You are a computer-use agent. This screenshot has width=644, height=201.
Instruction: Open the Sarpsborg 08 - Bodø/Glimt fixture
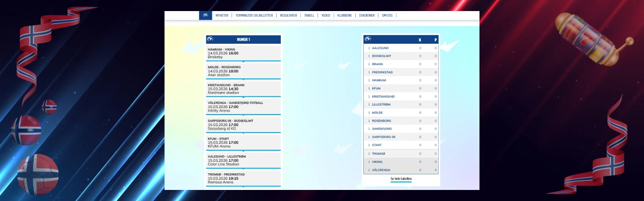tap(244, 125)
